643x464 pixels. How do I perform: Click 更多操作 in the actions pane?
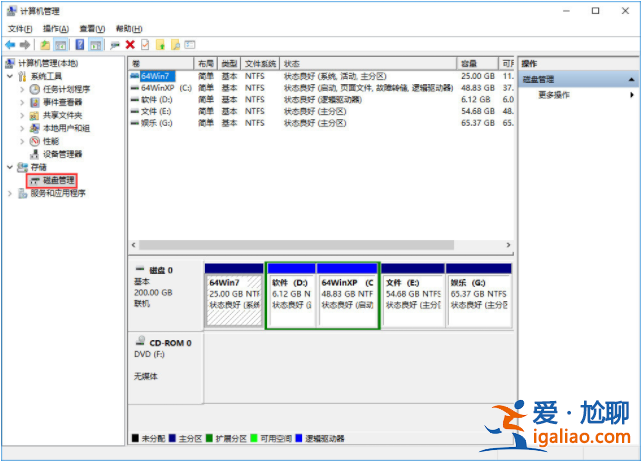pos(554,95)
